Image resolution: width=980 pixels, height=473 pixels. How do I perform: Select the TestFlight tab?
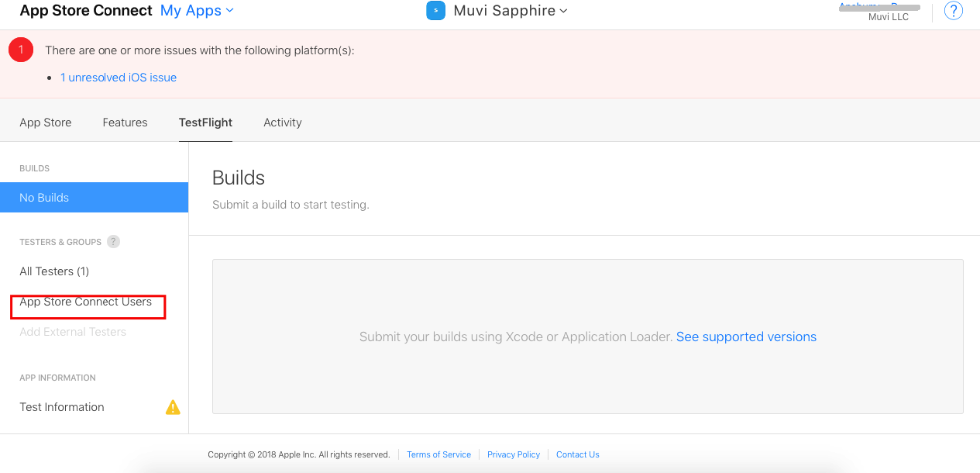205,123
